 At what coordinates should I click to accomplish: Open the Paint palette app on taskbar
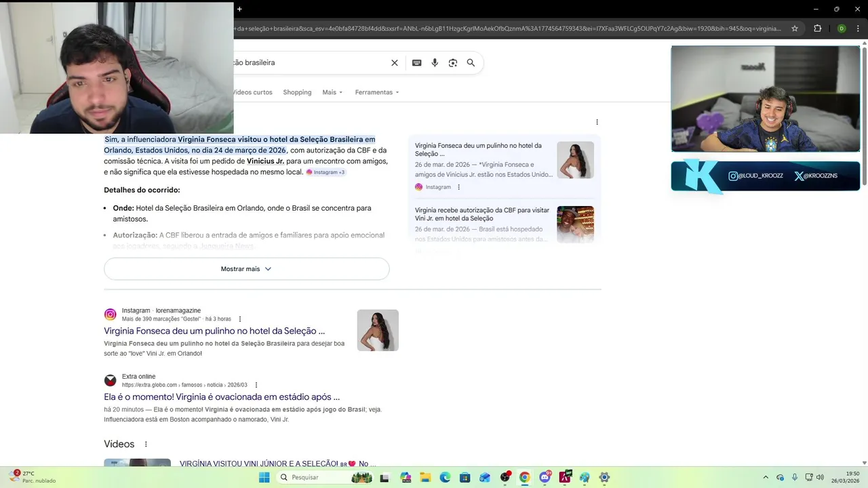(585, 477)
